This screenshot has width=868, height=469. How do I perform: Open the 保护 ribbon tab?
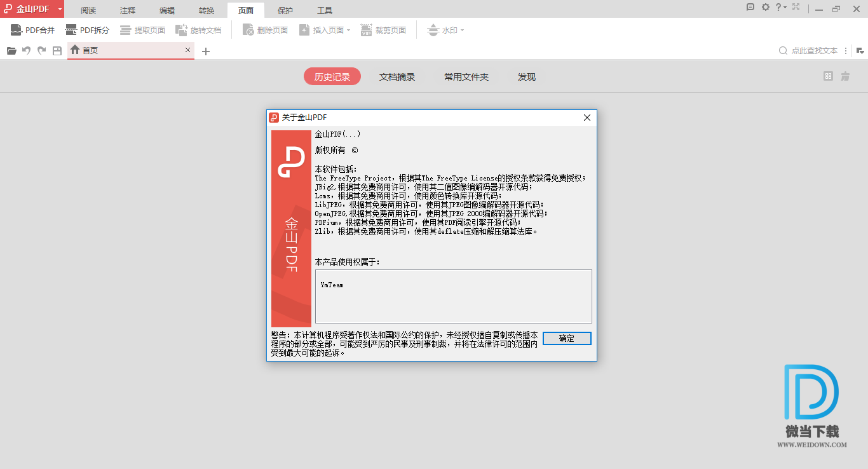[x=285, y=11]
